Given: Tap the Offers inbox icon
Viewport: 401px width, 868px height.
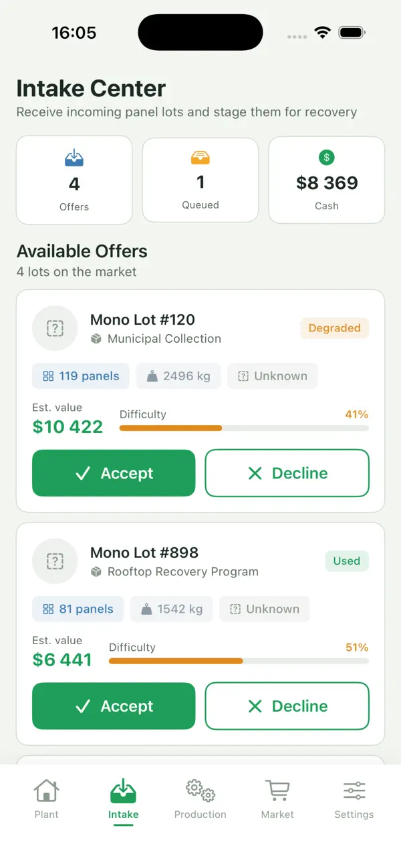Looking at the screenshot, I should (74, 158).
